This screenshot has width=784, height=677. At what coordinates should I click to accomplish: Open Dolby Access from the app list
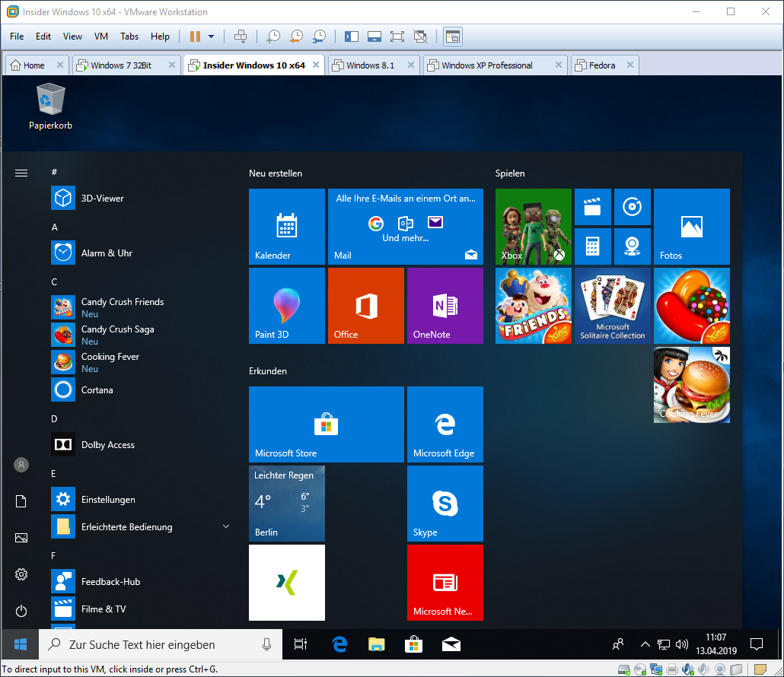click(x=107, y=445)
